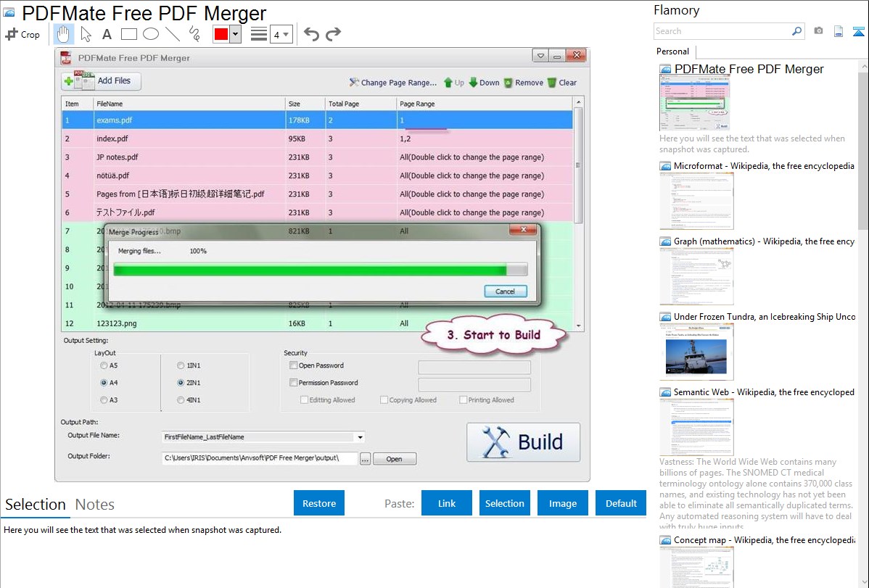The width and height of the screenshot is (869, 588).
Task: Undo the last annotation
Action: tap(311, 34)
